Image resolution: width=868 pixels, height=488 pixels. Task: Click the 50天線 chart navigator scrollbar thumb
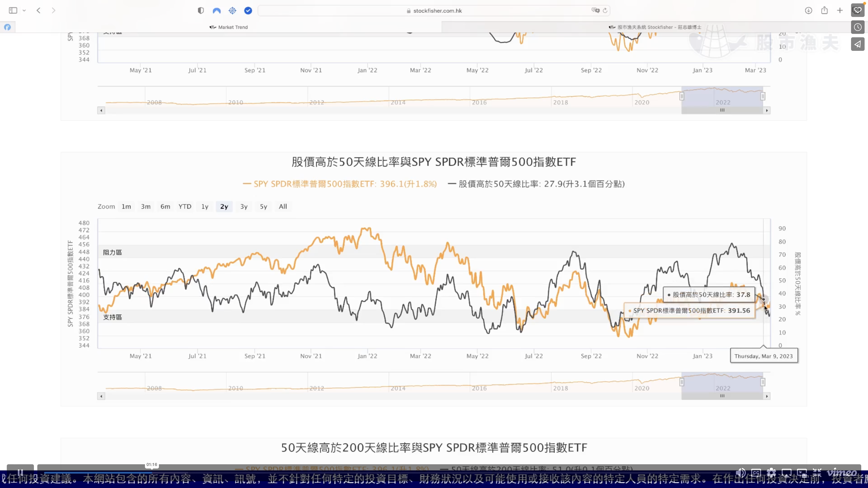coord(722,396)
